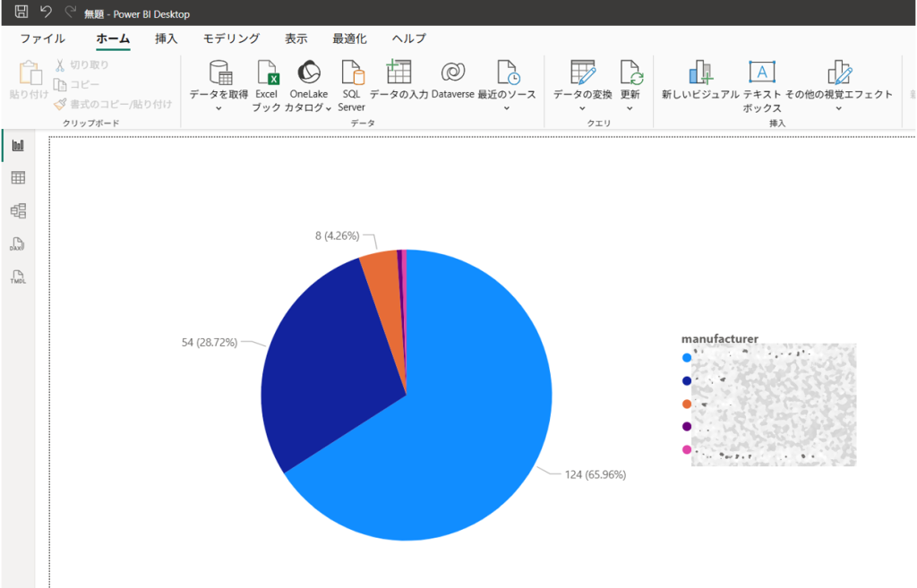Click the SQL Server icon
The height and width of the screenshot is (588, 917).
(351, 73)
